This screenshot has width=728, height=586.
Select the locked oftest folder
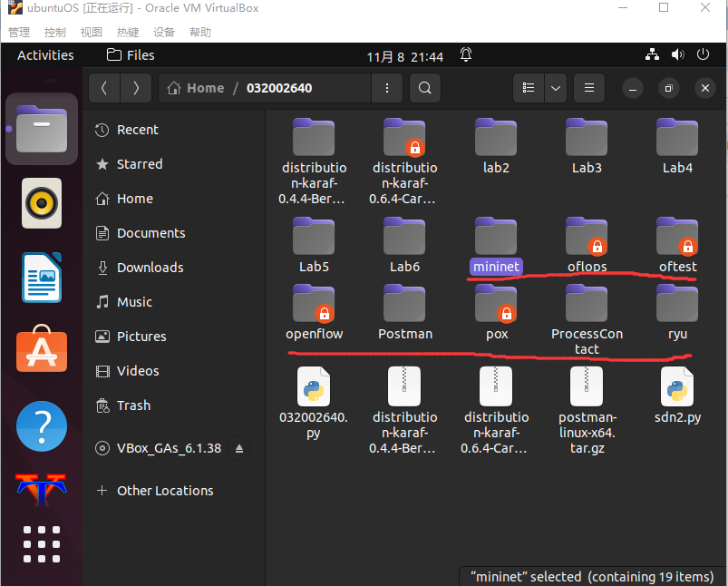tap(677, 245)
